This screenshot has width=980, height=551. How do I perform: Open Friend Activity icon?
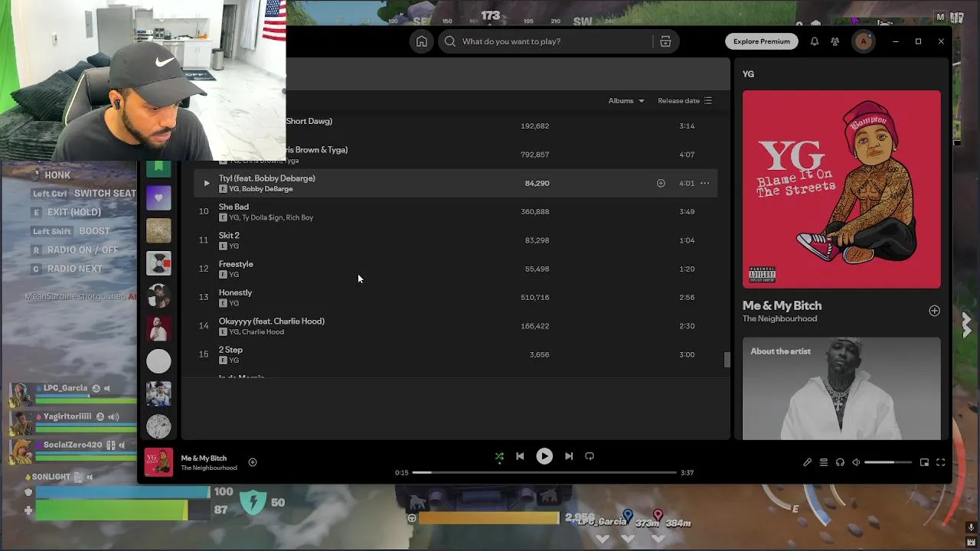point(835,41)
